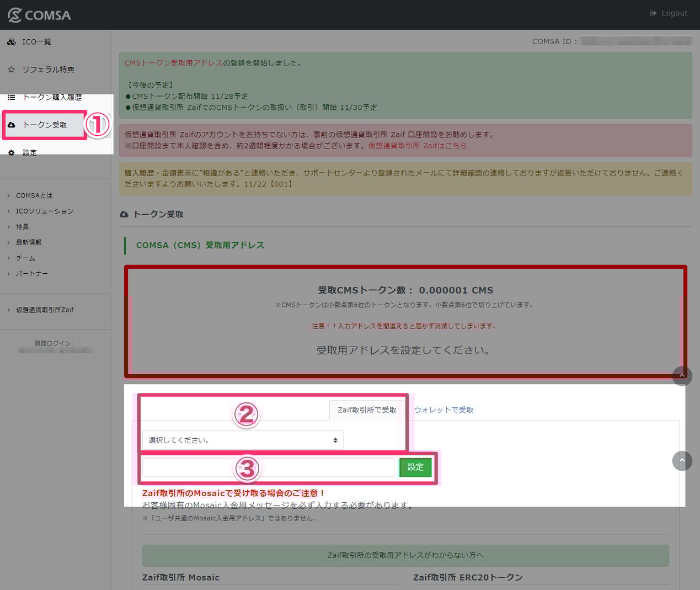
Task: Select the ICO一覧 sidebar icon
Action: [x=11, y=41]
